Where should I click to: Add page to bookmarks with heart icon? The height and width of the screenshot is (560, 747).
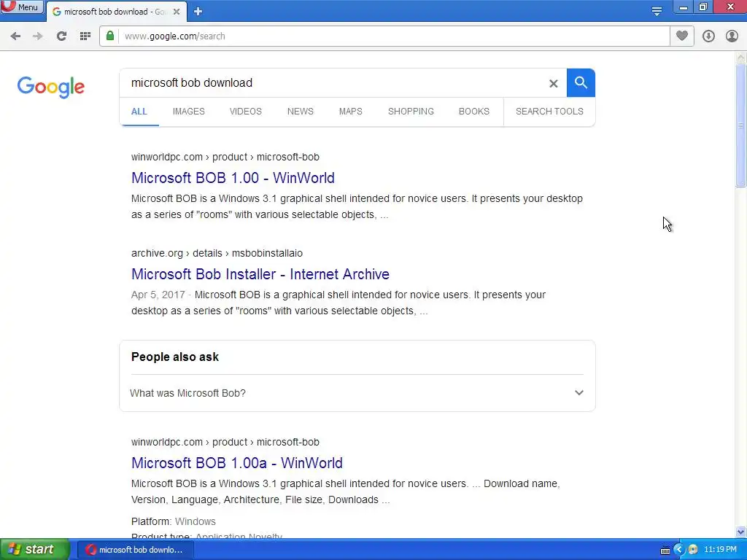(682, 36)
